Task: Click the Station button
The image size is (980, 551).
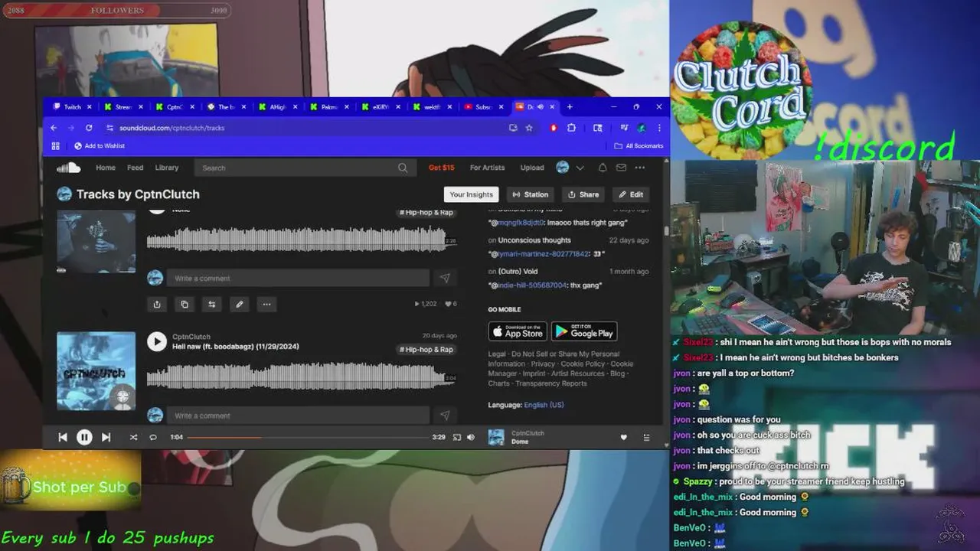Action: click(531, 194)
